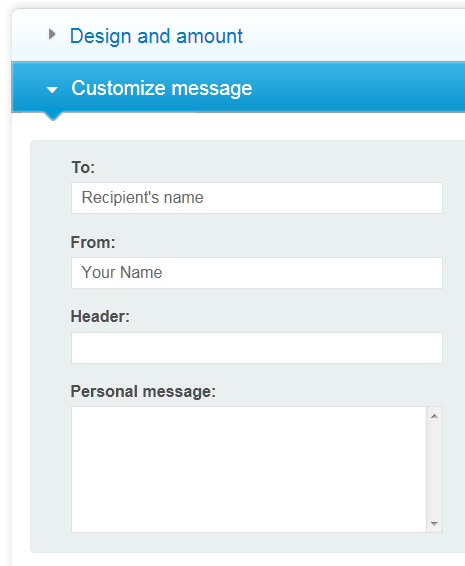
Task: Click the scroll up arrow in Personal message
Action: 434,416
